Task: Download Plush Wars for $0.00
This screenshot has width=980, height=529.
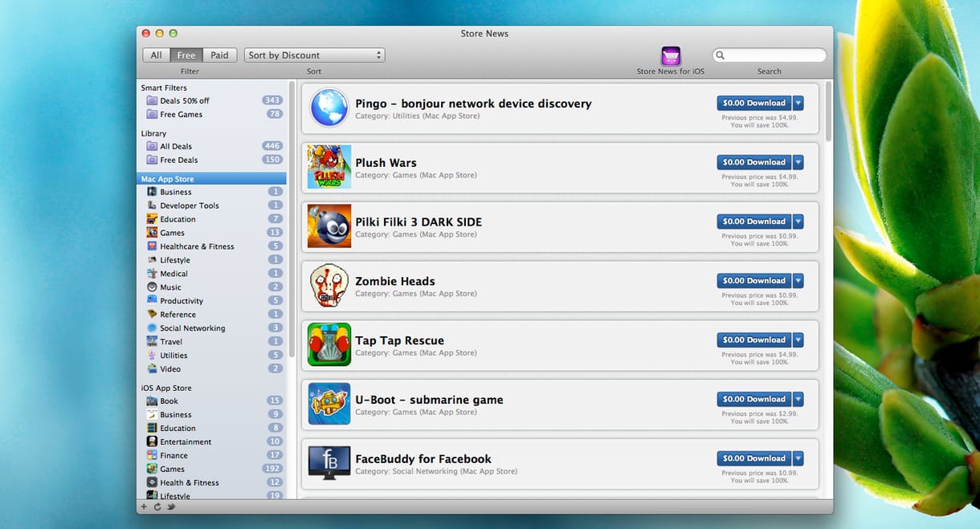Action: [x=754, y=162]
